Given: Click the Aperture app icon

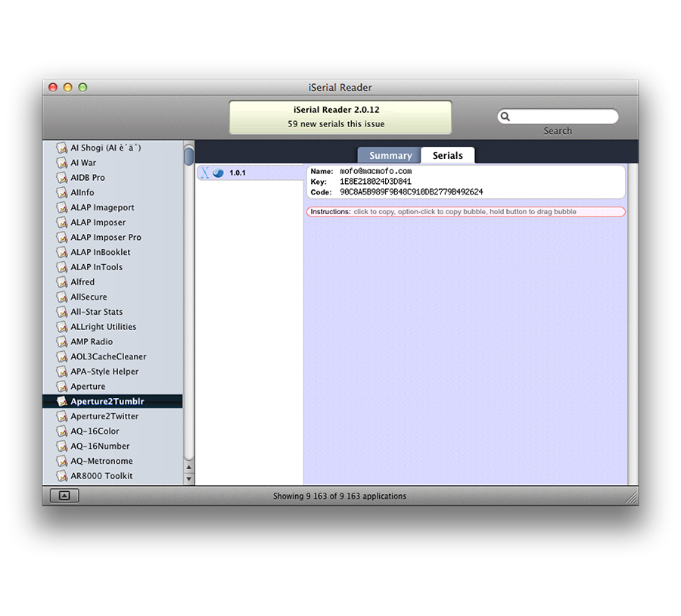Looking at the screenshot, I should pos(62,387).
